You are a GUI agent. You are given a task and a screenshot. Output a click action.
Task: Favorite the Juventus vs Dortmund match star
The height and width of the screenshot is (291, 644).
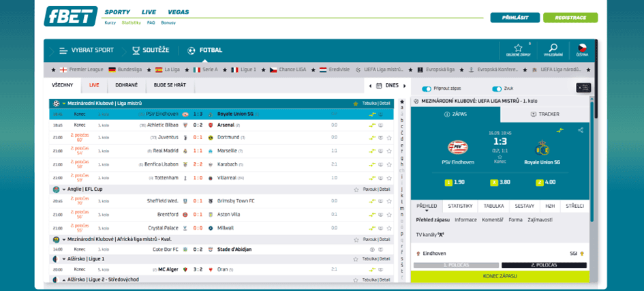[388, 138]
